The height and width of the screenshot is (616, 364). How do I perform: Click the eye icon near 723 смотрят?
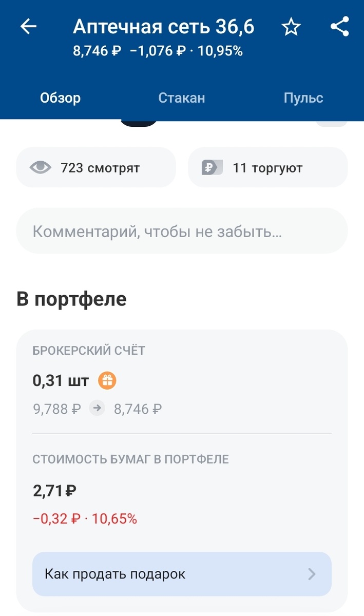pyautogui.click(x=40, y=167)
